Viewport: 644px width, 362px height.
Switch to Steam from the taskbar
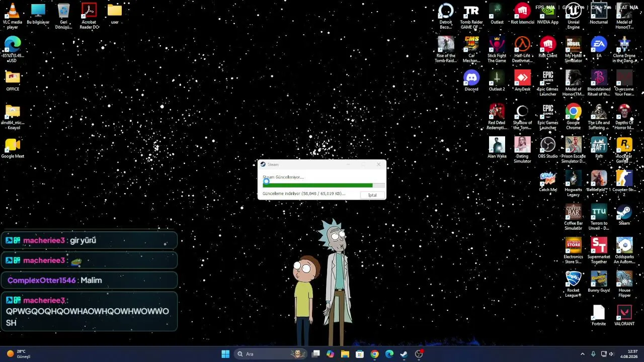pyautogui.click(x=404, y=354)
